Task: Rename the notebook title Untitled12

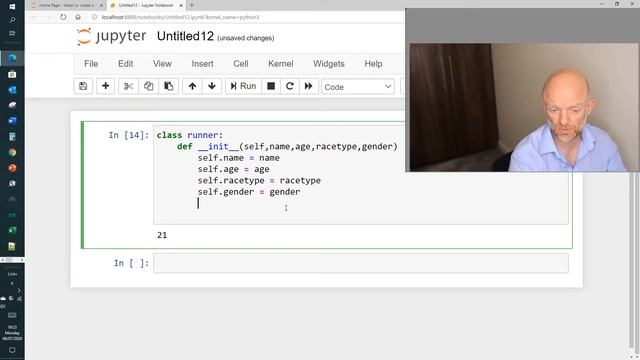Action: click(x=185, y=36)
